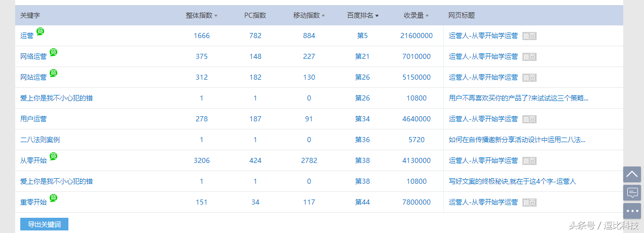Open keyword link 从零开始
The image size is (644, 233).
point(33,161)
